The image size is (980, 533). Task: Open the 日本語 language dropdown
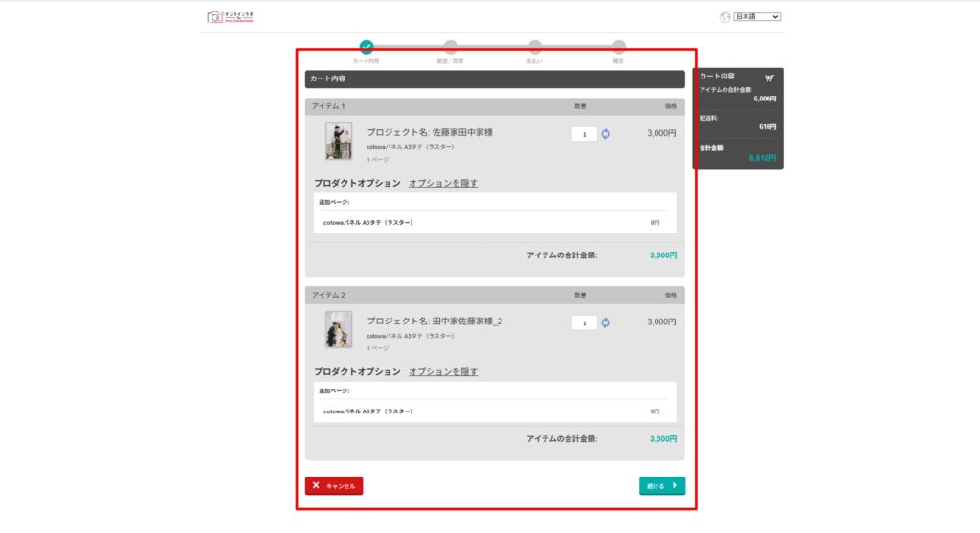click(x=757, y=17)
